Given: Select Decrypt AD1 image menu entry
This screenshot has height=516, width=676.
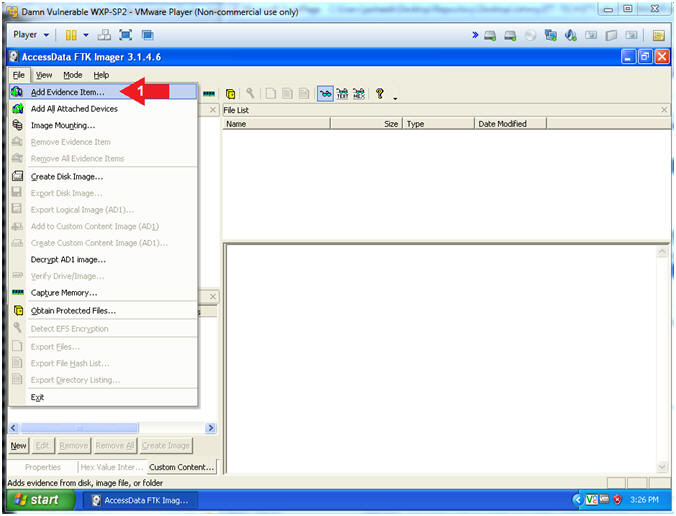Looking at the screenshot, I should [x=103, y=260].
